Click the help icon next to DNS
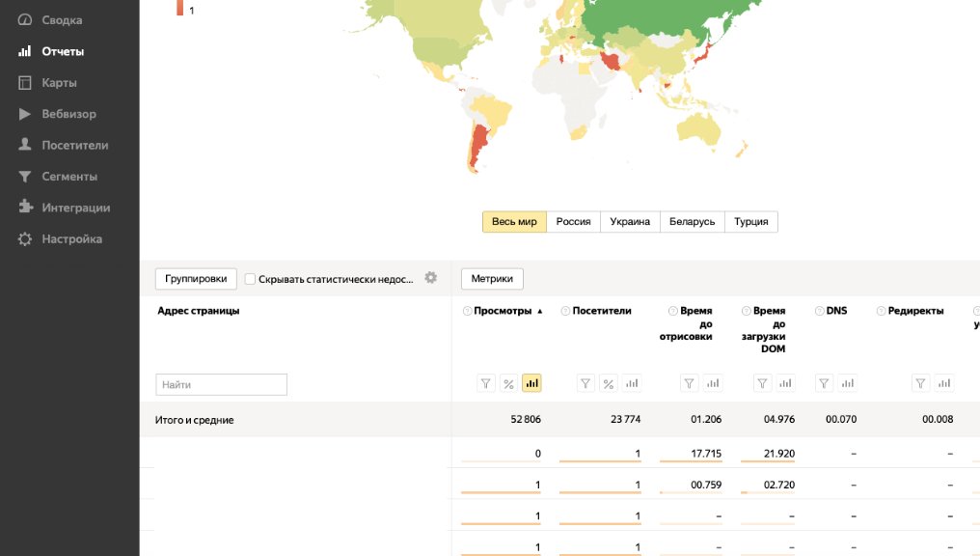 tap(820, 311)
